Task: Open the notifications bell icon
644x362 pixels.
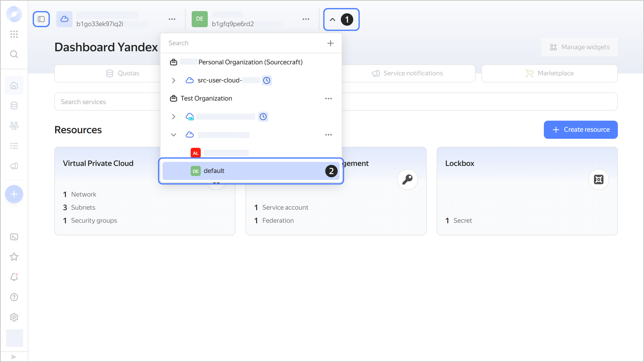Action: coord(14,277)
